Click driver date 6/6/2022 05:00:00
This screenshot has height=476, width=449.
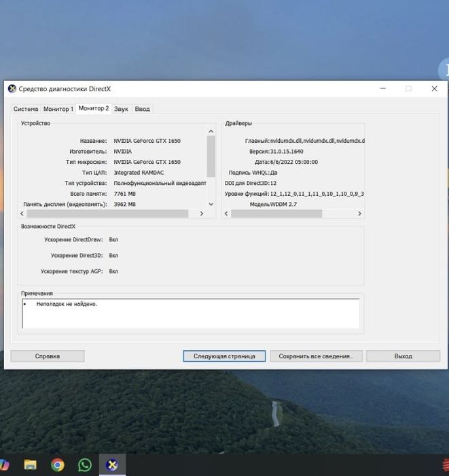click(293, 162)
